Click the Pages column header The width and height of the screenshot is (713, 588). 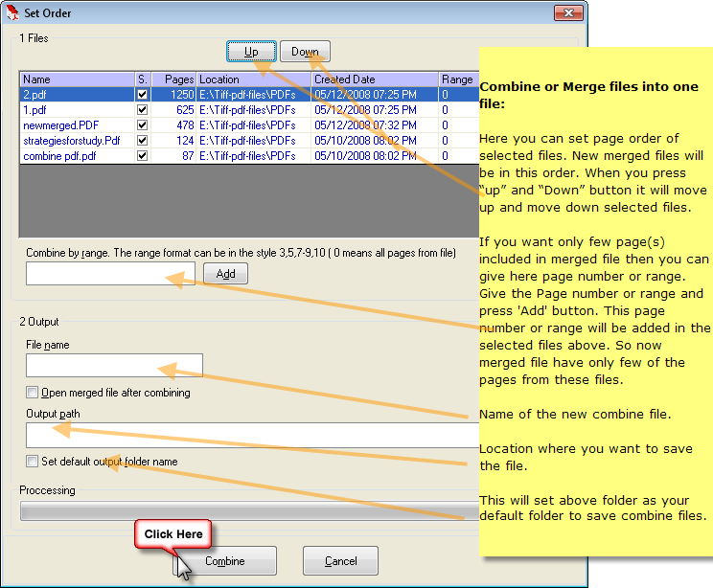(173, 79)
